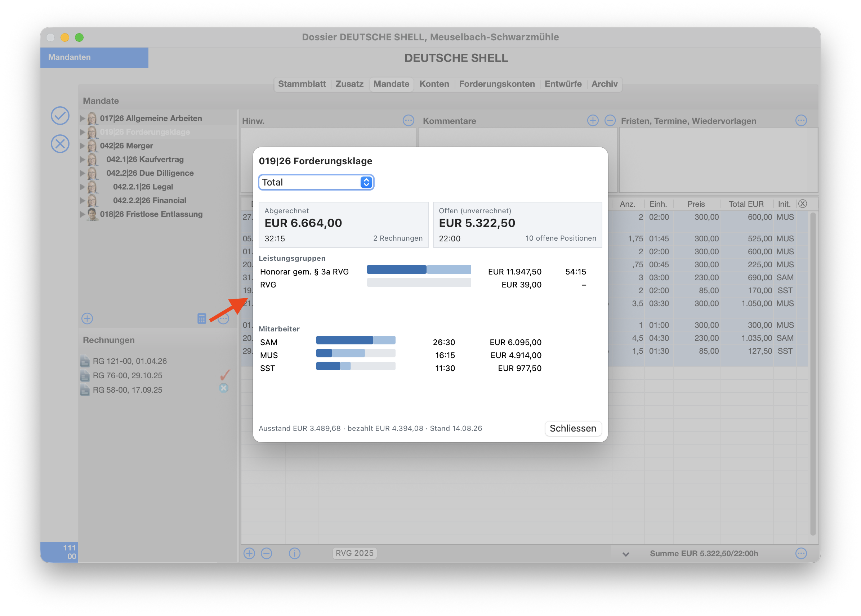Click the RVG 2025 button
This screenshot has height=616, width=861.
(354, 553)
